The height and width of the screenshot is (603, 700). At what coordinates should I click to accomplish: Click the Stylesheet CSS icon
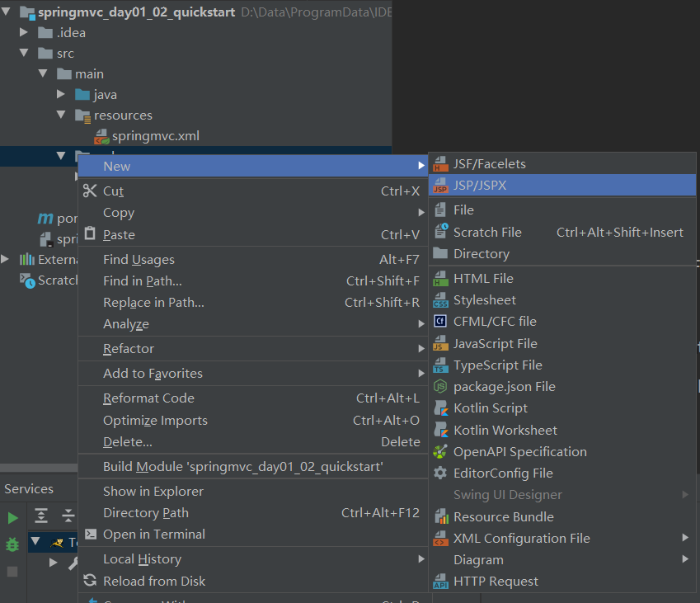tap(440, 300)
